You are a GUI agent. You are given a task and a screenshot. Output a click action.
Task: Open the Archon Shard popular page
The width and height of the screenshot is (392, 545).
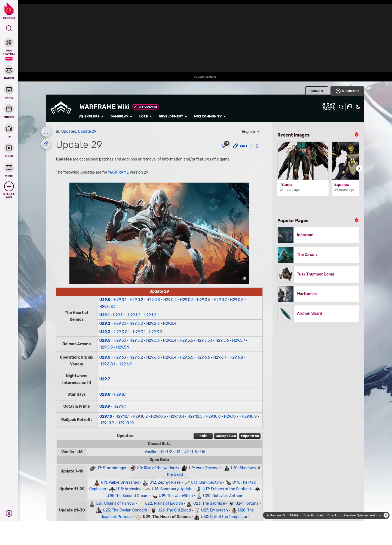tap(318, 314)
